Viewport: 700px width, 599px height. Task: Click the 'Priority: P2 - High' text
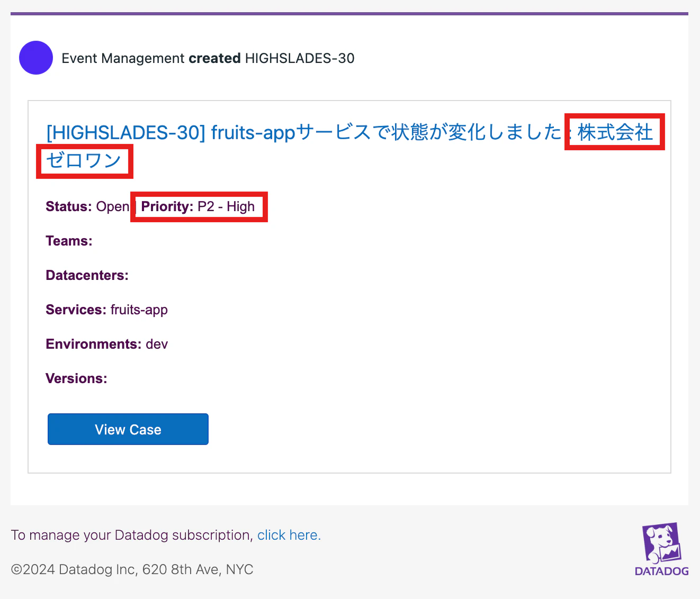click(x=198, y=206)
